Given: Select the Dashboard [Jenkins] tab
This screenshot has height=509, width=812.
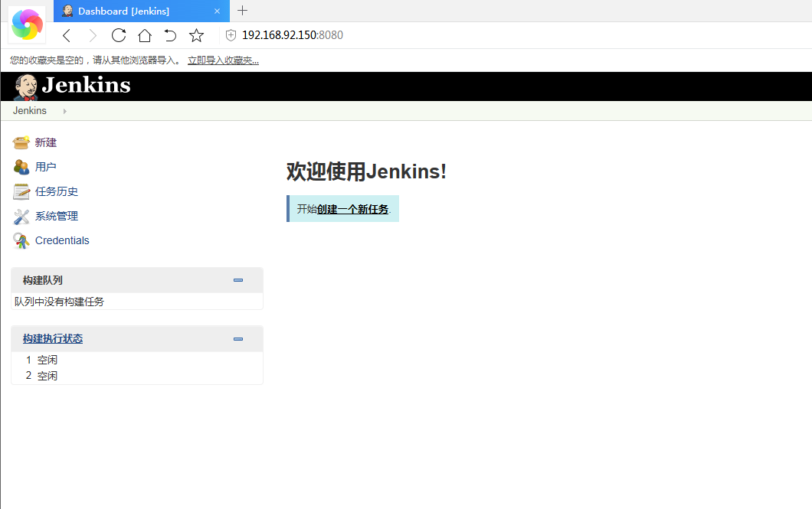Looking at the screenshot, I should (142, 11).
